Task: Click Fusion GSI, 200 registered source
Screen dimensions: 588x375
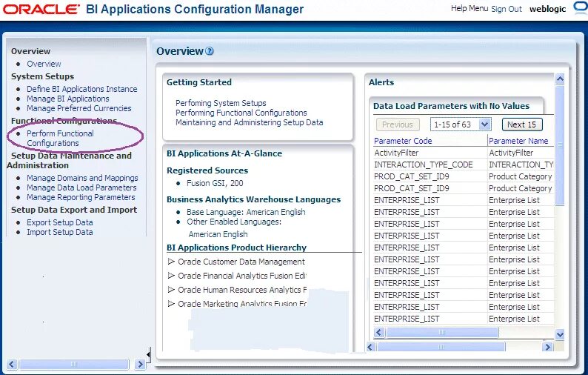Action: 215,183
